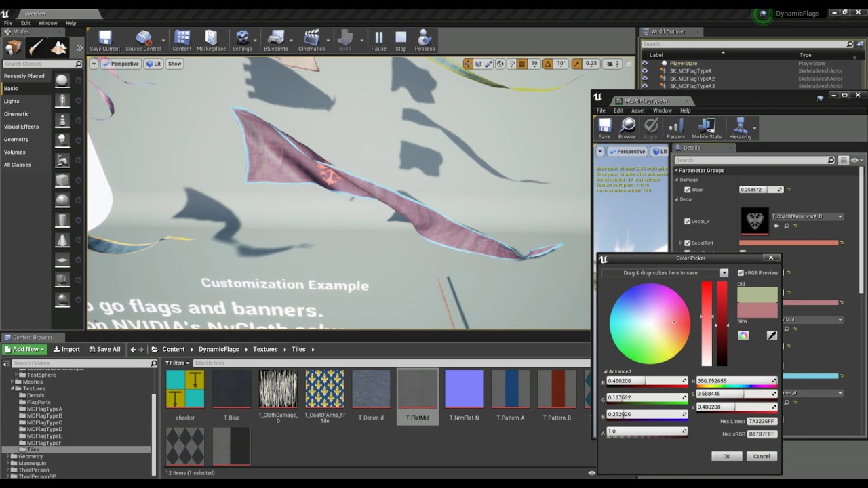Open the Asset menu in the material editor
This screenshot has height=488, width=868.
click(x=637, y=110)
